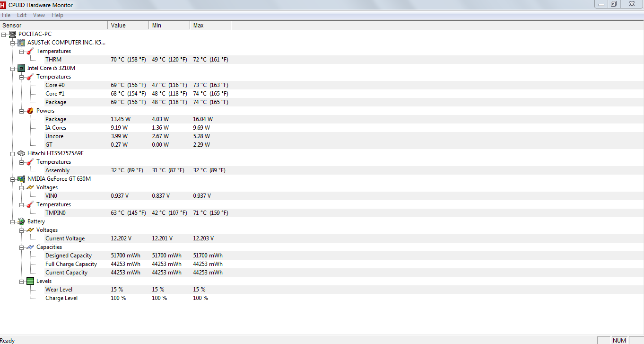
Task: Click the green bars icon beside Levels
Action: [30, 281]
